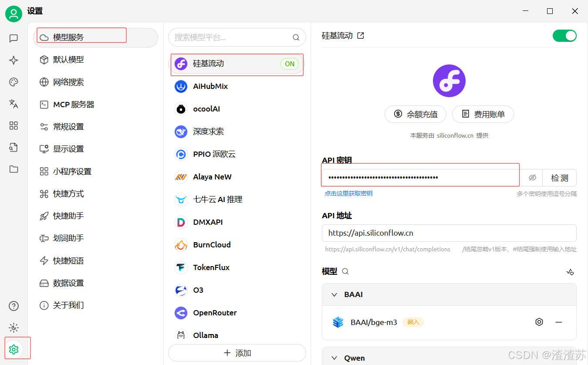Click the ON badge on 硅基流动

[290, 64]
